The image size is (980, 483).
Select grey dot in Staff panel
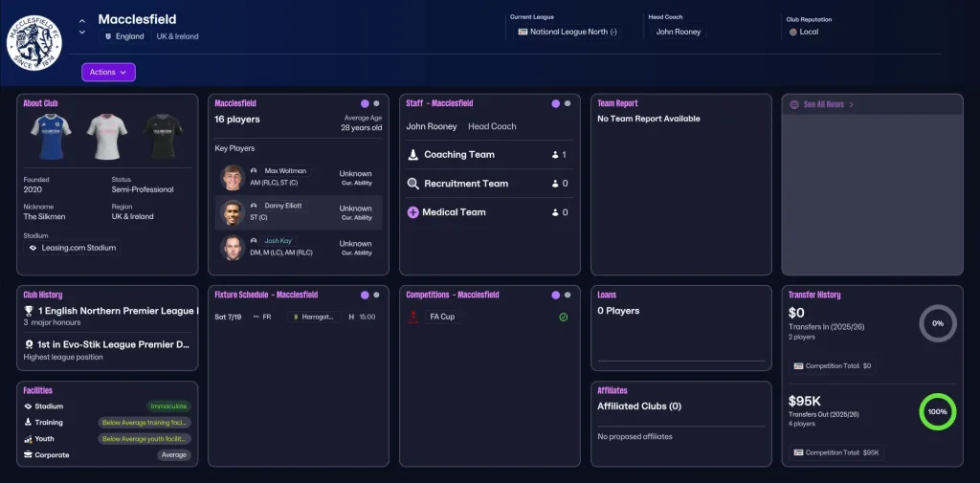568,103
